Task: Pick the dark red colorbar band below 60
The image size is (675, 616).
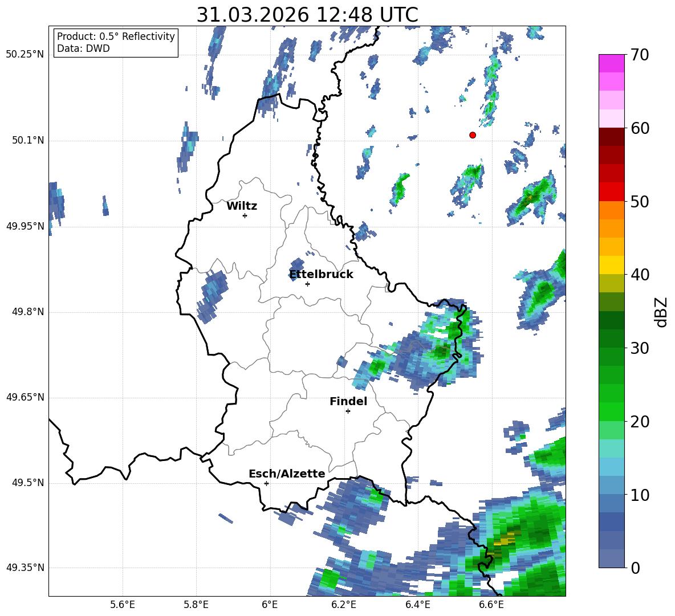Action: pyautogui.click(x=611, y=137)
